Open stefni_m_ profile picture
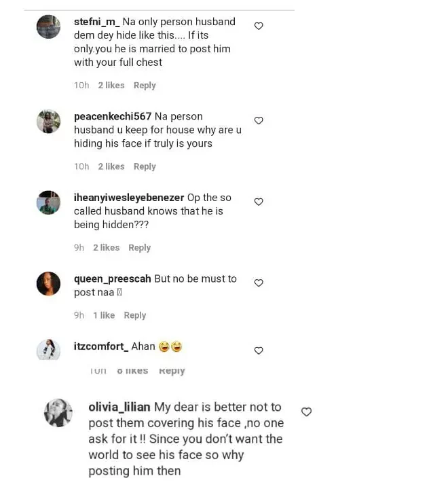 [48, 26]
